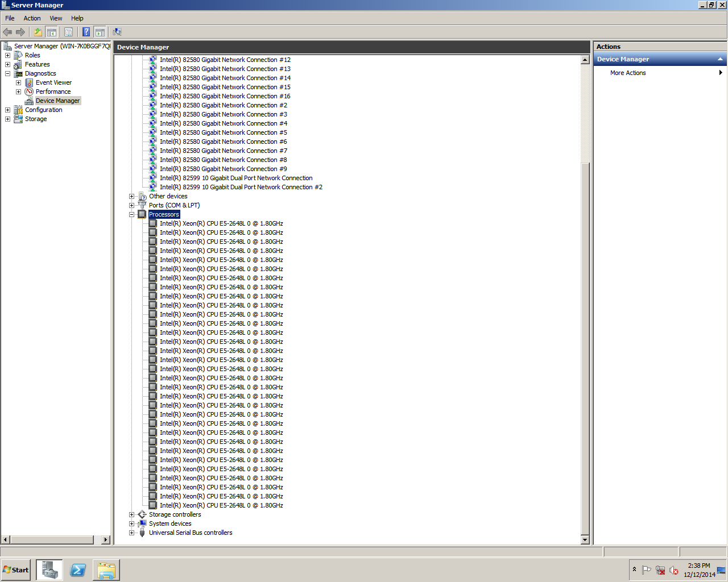The image size is (728, 582).
Task: Select Intel 82580 Gigabit Network Connection #16
Action: click(225, 96)
